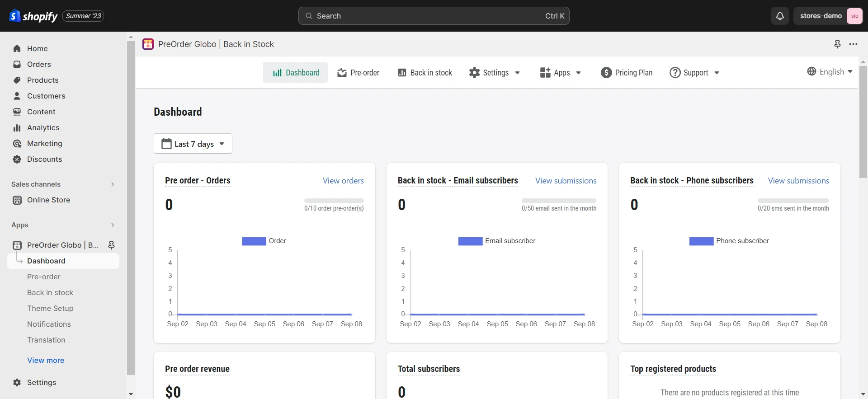
Task: Click the Home icon in sidebar
Action: point(17,48)
